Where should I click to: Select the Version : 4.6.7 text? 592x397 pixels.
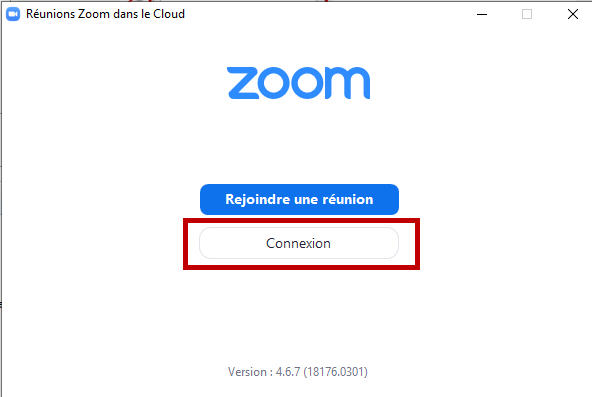coord(264,372)
